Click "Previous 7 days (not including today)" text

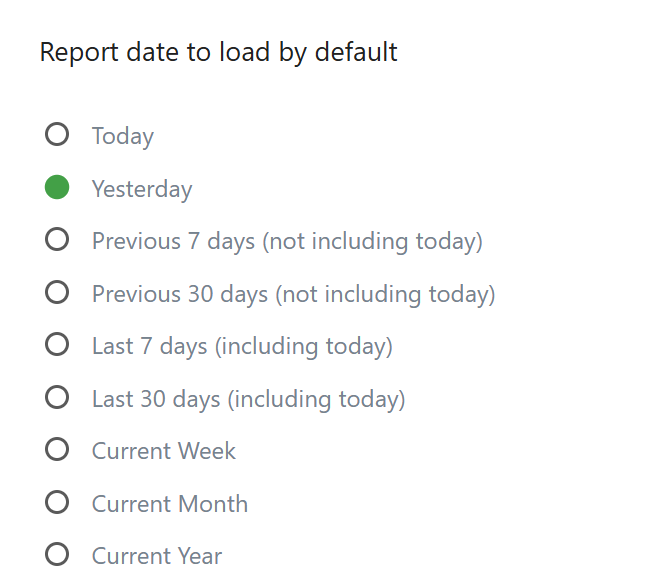click(287, 241)
